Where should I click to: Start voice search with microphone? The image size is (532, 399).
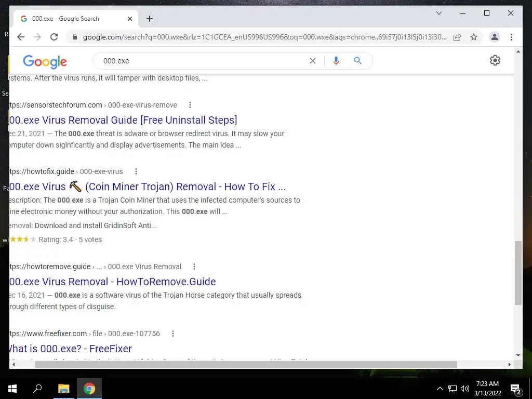point(336,61)
